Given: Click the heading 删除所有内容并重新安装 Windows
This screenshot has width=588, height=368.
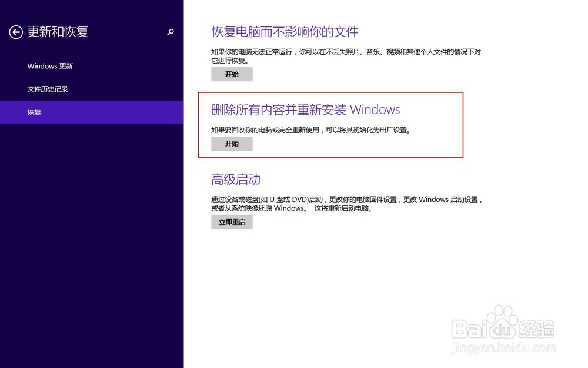Looking at the screenshot, I should click(x=306, y=110).
